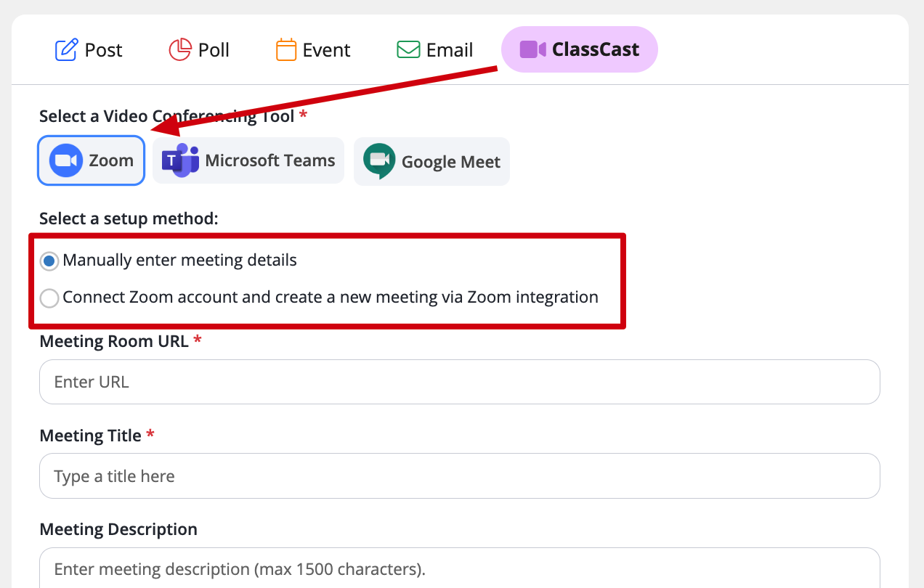Click the calendar icon beside Event
The width and height of the screenshot is (924, 588).
click(286, 50)
